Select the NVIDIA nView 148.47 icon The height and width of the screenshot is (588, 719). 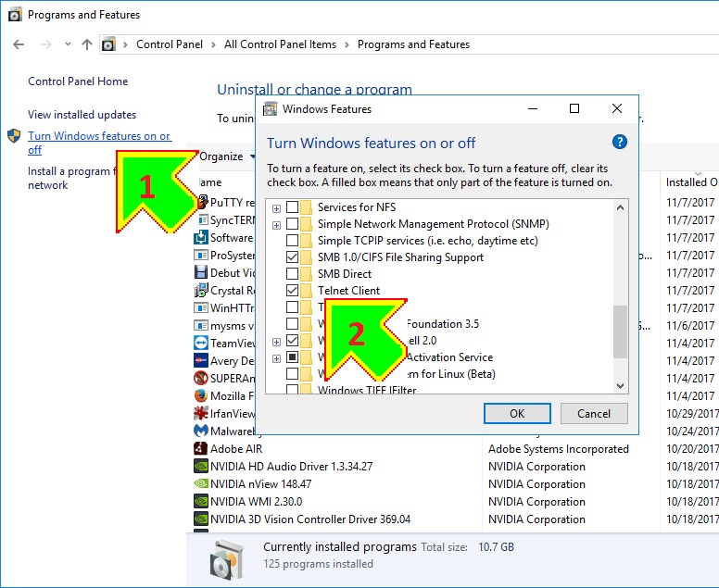pos(201,484)
